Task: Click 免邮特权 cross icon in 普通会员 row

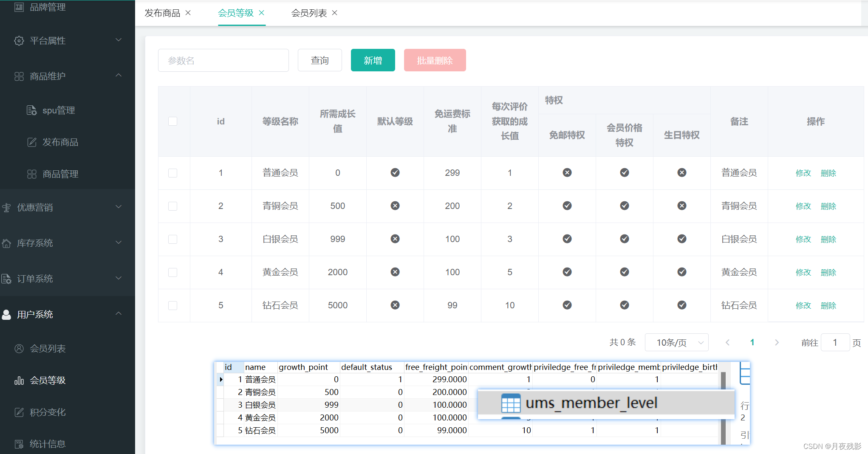Action: [x=567, y=172]
